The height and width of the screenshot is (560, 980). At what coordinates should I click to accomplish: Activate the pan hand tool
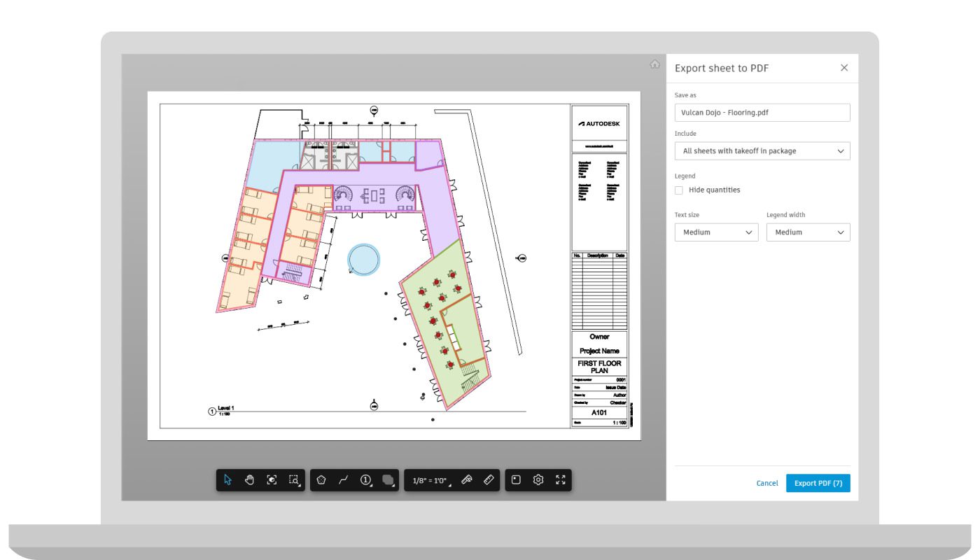(x=249, y=480)
